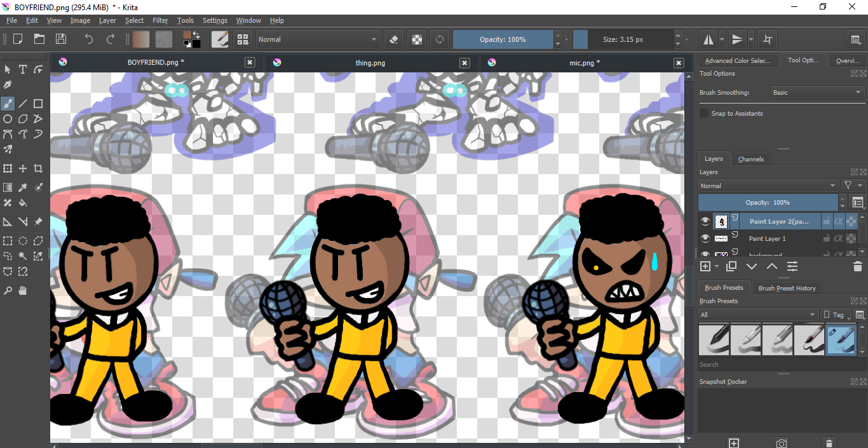This screenshot has width=868, height=448.
Task: Click the Redo arrow in toolbar
Action: 111,39
